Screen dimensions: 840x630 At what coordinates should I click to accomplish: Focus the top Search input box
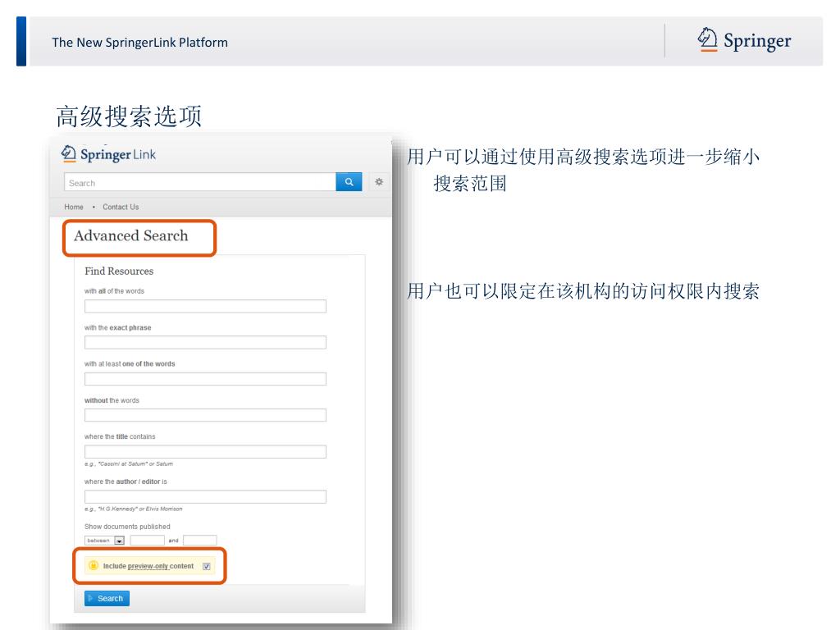click(x=200, y=182)
